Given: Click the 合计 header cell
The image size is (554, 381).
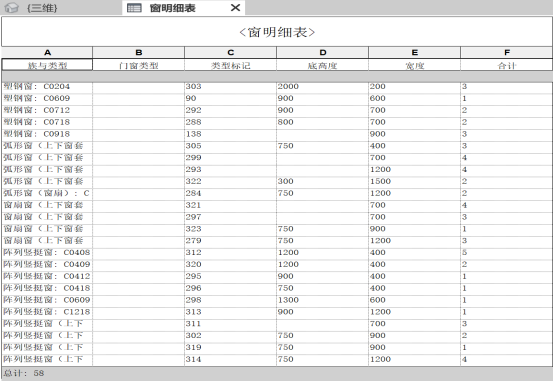Looking at the screenshot, I should click(x=507, y=65).
